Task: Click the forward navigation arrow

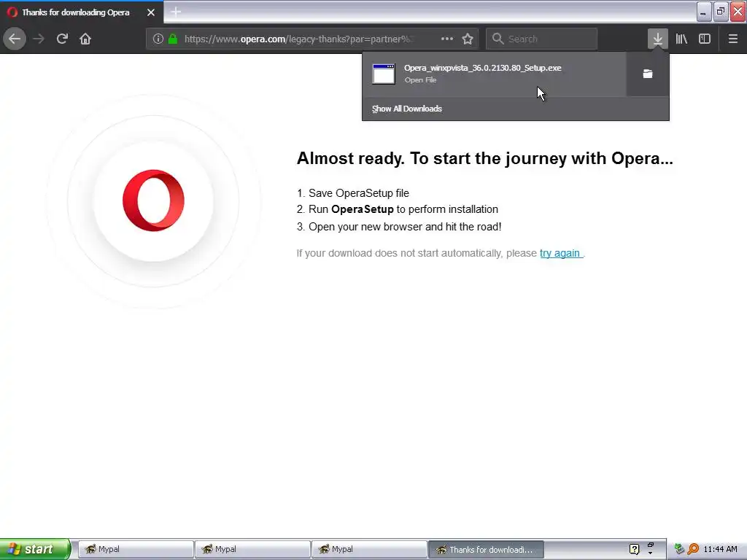Action: pos(39,39)
